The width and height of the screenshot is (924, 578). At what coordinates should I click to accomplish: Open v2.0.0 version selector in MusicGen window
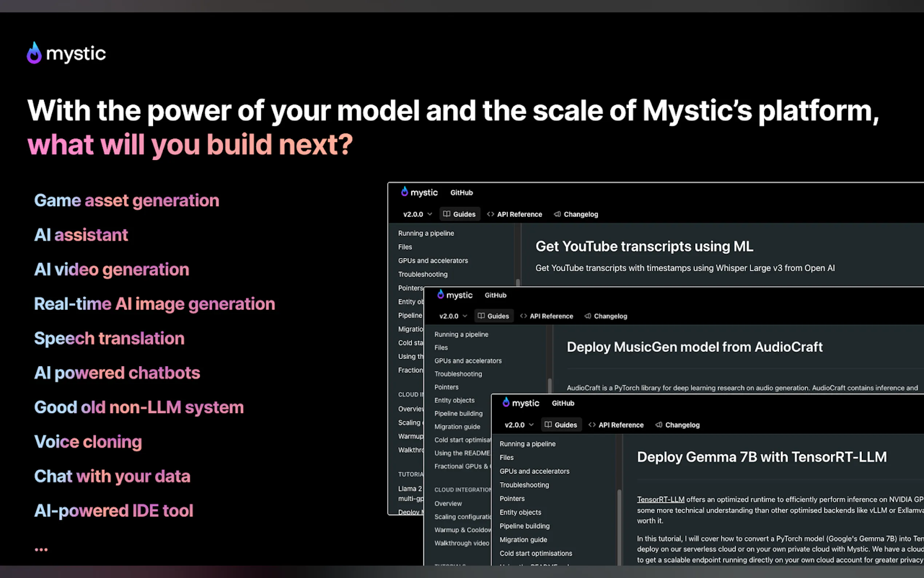pos(453,316)
